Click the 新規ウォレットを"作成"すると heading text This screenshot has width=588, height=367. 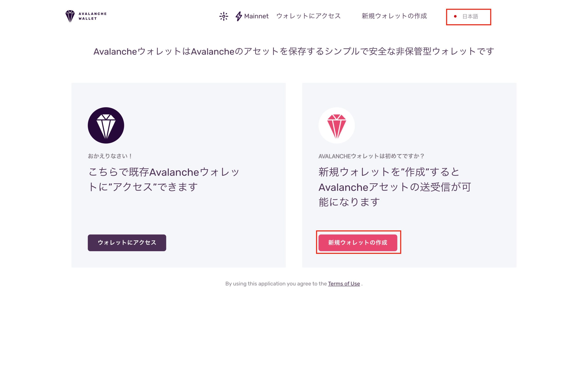coord(389,172)
